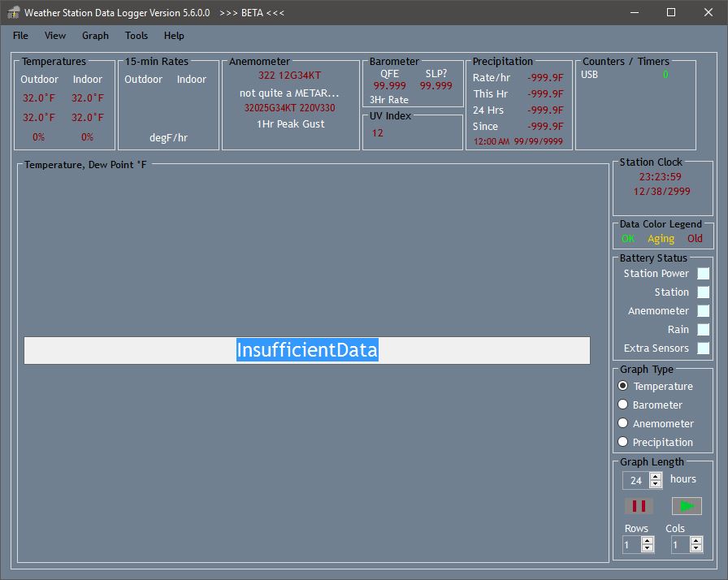Viewport: 728px width, 580px height.
Task: Open the File menu
Action: (19, 36)
